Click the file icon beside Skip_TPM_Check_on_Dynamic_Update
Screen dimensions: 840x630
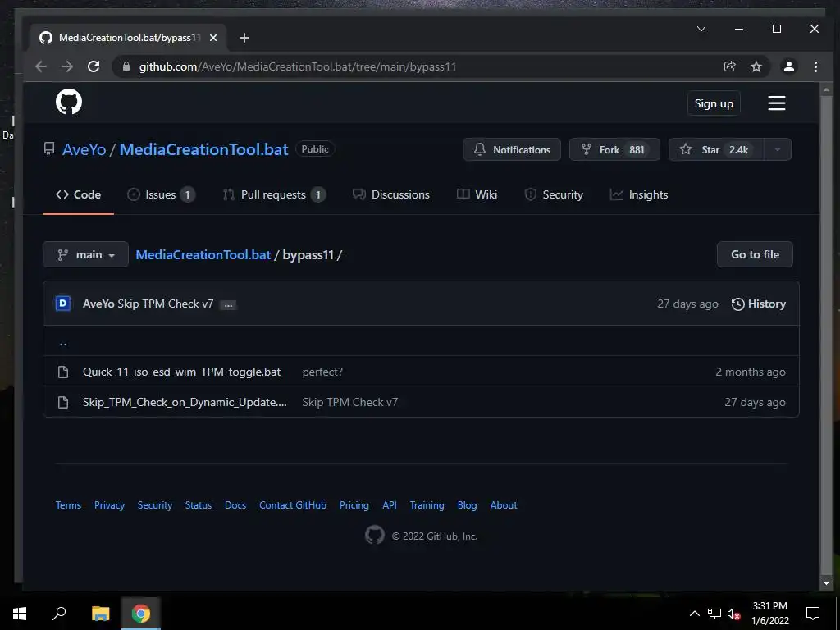coord(63,402)
